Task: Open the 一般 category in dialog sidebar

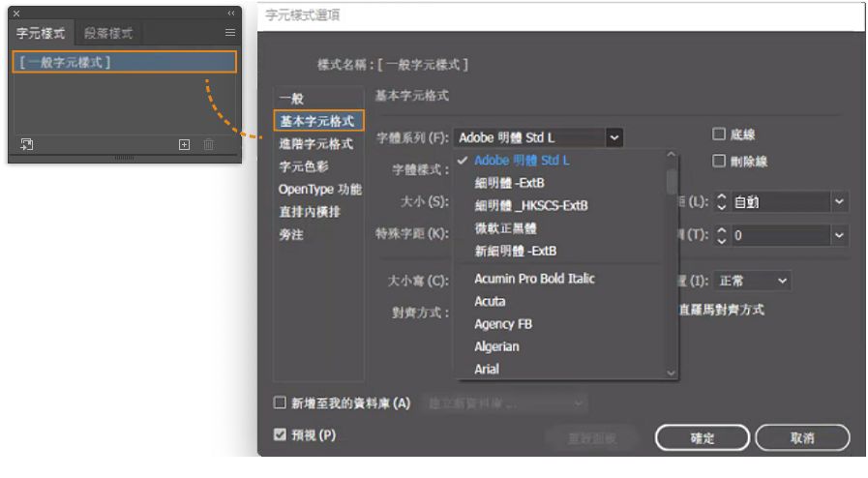Action: (x=291, y=99)
